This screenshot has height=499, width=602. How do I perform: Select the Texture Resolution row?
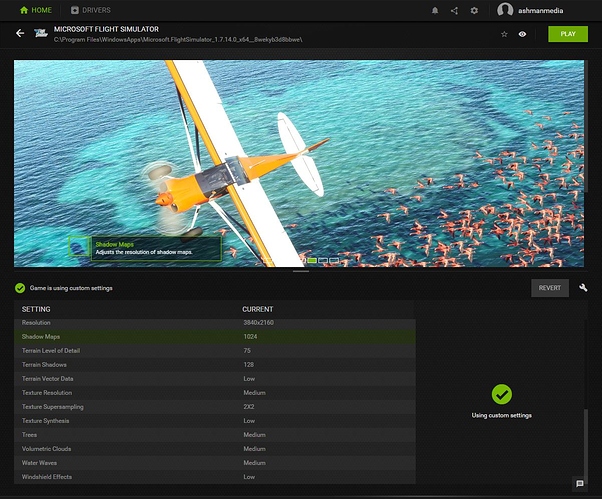pyautogui.click(x=215, y=393)
